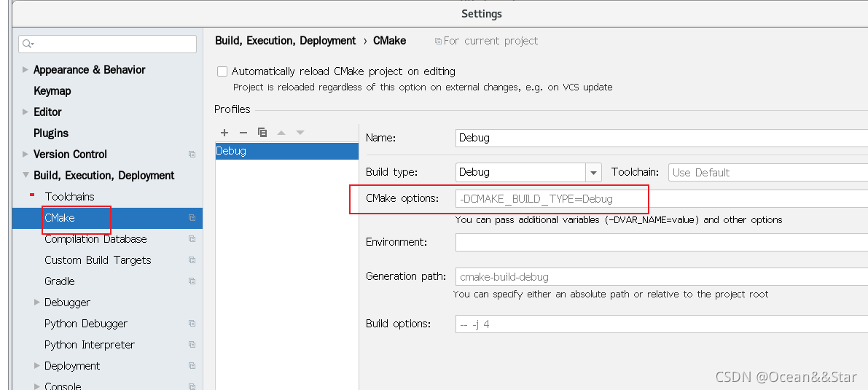Click the search magnifier icon
This screenshot has width=868, height=390.
pos(28,44)
